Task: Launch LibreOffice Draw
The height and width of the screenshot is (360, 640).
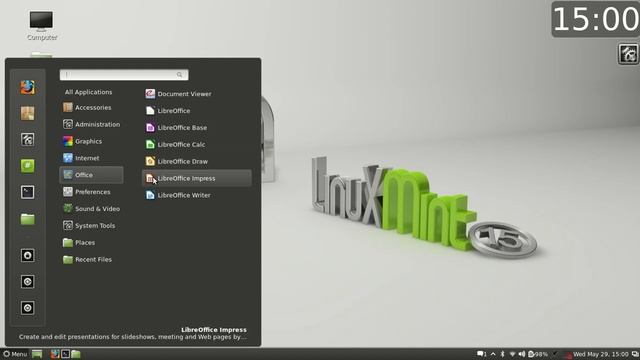Action: point(197,161)
